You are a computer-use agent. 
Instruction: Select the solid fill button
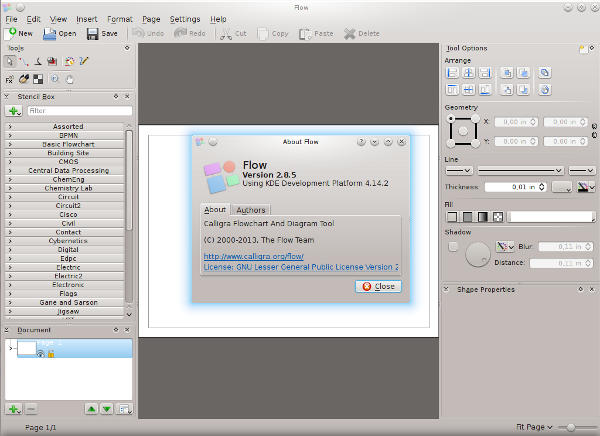[x=467, y=217]
